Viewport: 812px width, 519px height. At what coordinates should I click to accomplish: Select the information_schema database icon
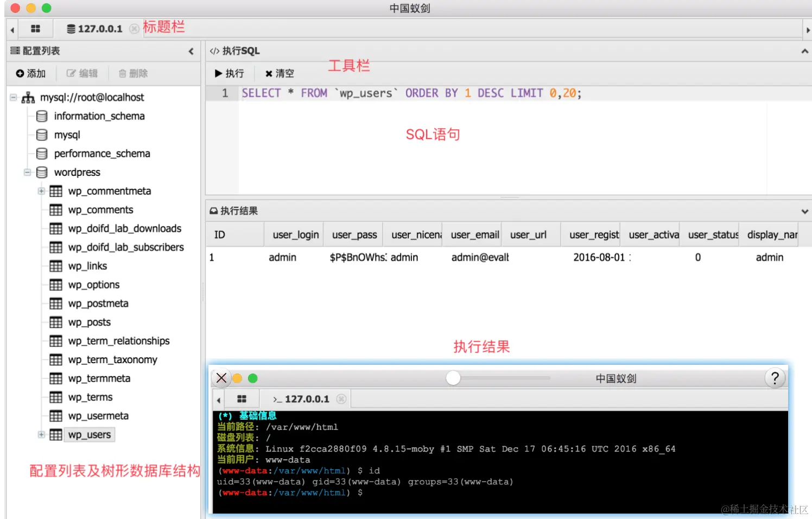point(42,116)
